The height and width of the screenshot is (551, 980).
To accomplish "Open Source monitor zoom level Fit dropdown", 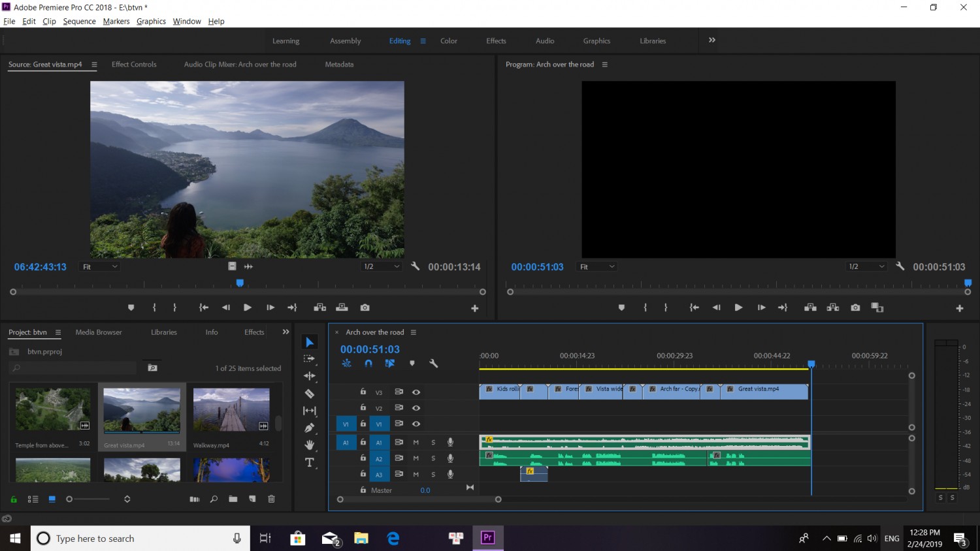I will (100, 266).
